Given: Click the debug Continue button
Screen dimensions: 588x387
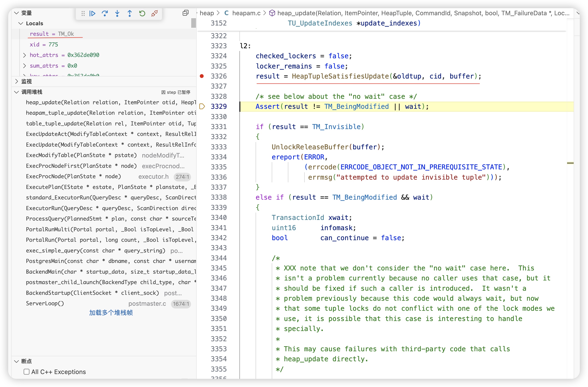Looking at the screenshot, I should point(92,13).
